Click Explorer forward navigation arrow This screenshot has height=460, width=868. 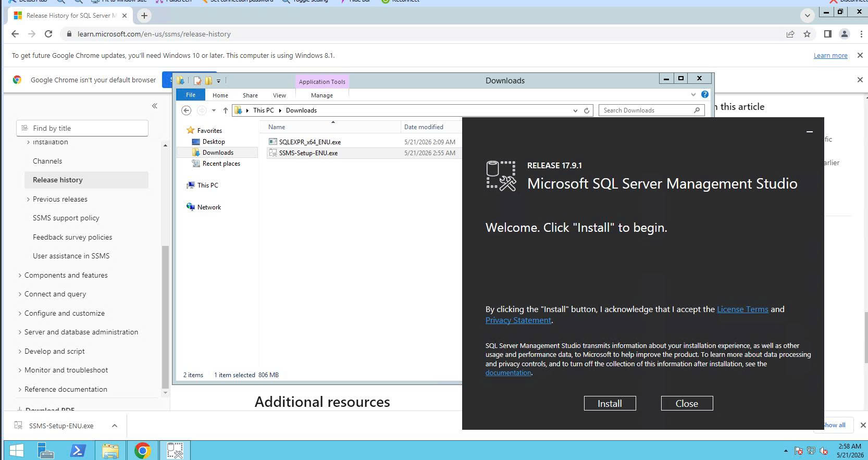202,110
